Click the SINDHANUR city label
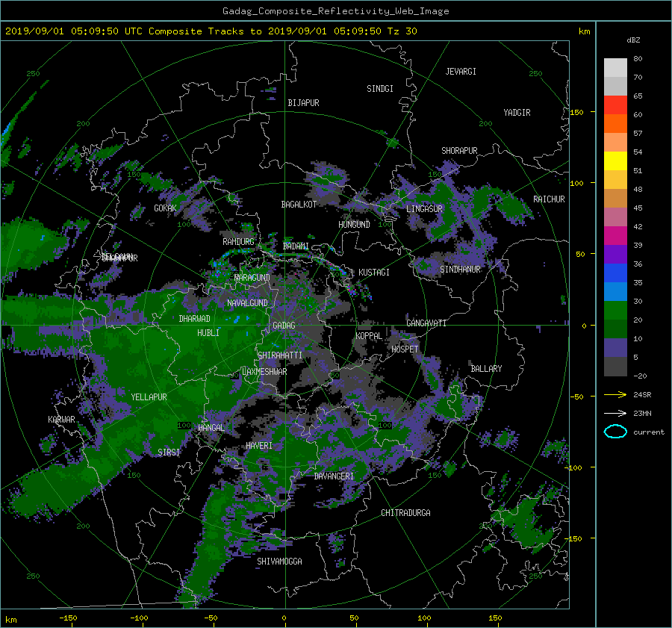 click(x=460, y=270)
